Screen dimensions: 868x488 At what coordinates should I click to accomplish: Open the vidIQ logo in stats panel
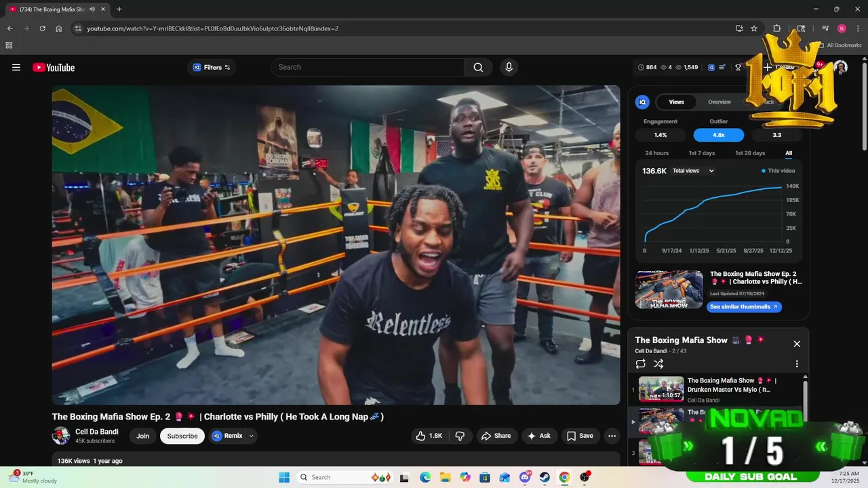coord(642,102)
